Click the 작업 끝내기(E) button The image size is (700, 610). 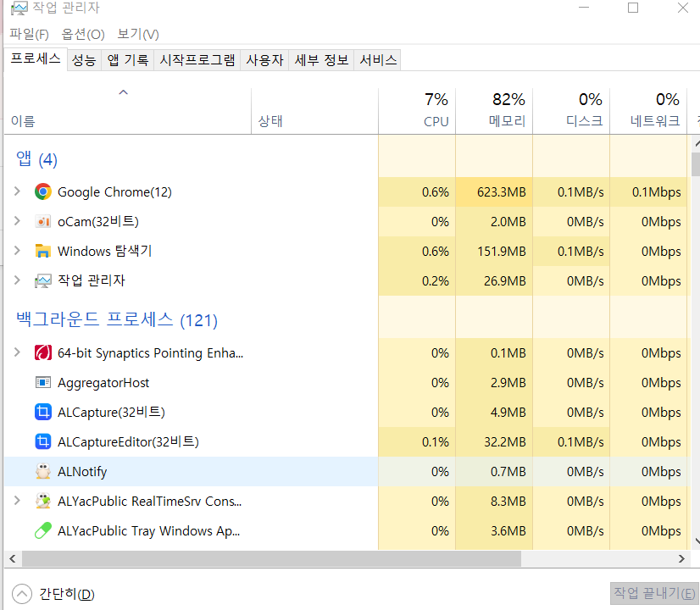point(654,593)
